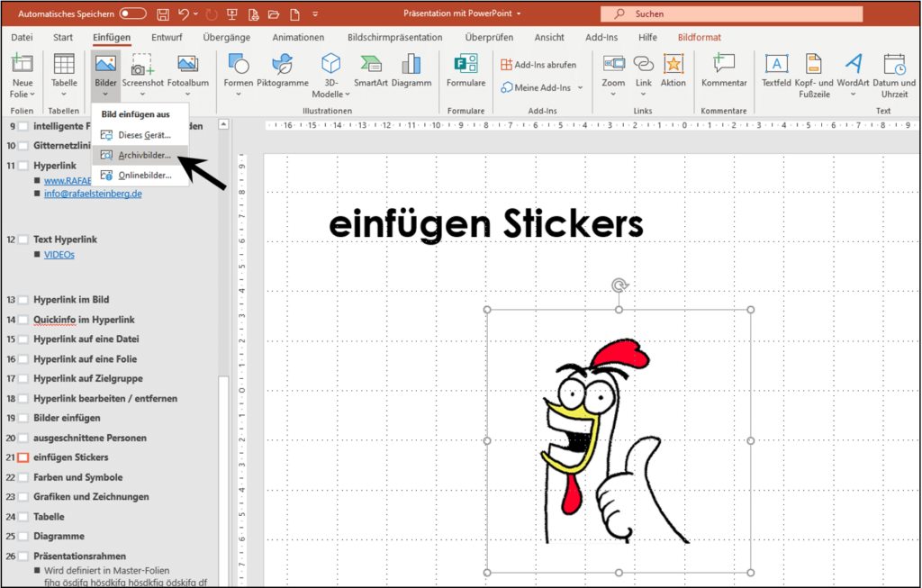Click the New blank document icon
922x588 pixels.
294,14
